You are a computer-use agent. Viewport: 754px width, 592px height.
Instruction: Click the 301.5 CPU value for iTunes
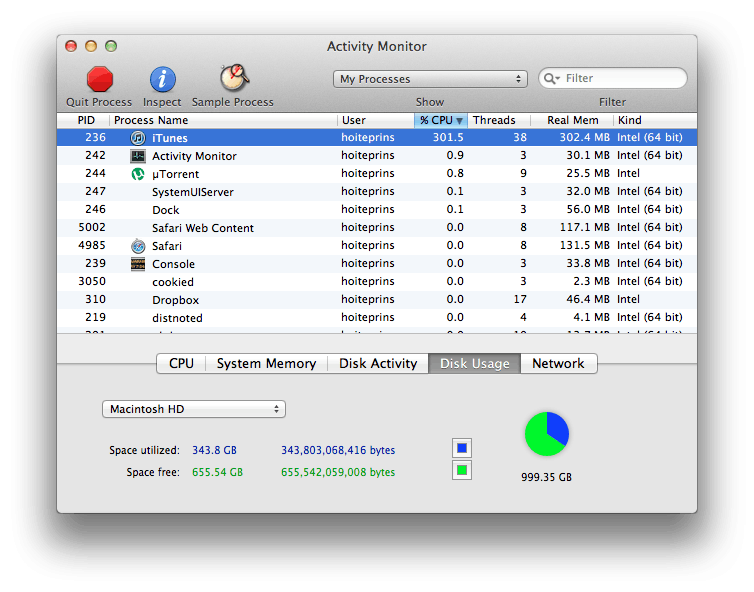pyautogui.click(x=448, y=138)
